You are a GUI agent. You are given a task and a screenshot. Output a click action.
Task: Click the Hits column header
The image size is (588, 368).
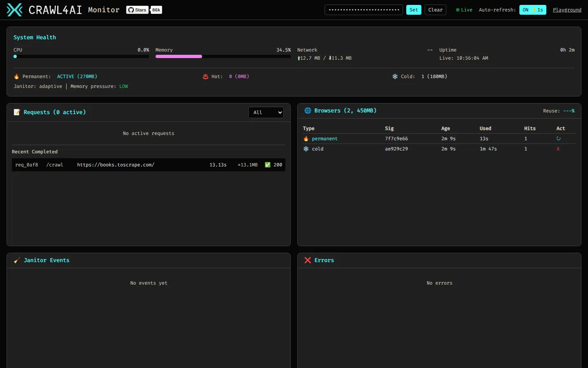[530, 128]
